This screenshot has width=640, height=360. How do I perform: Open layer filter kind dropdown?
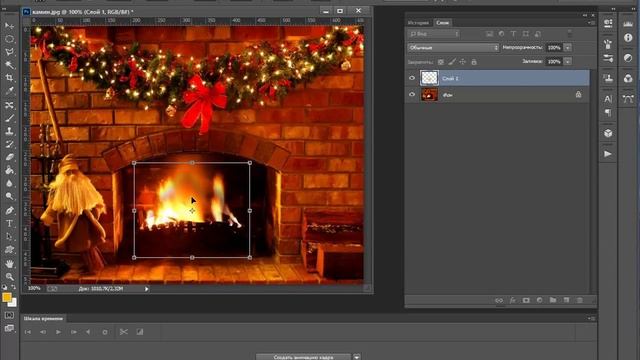(434, 34)
